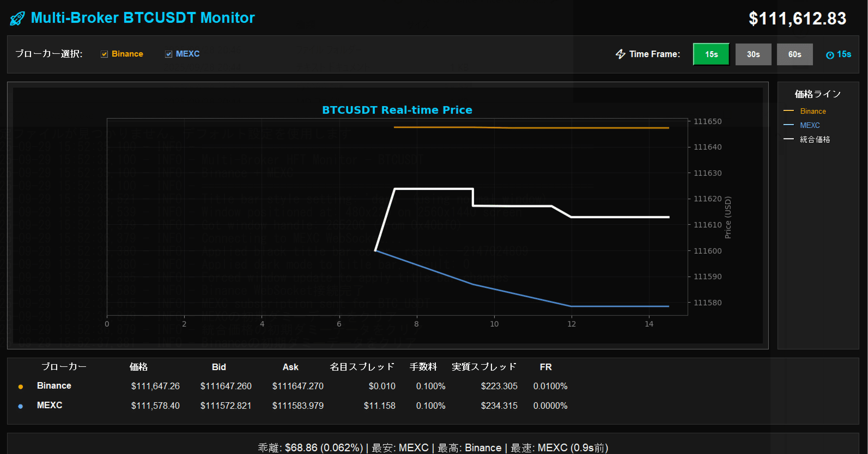
Task: Click the Price (USD) axis label
Action: [728, 217]
